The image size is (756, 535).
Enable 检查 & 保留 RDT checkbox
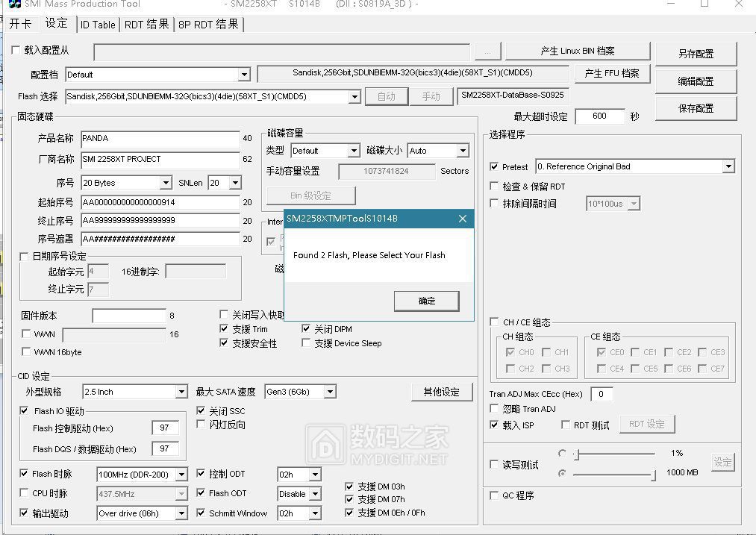tap(494, 186)
